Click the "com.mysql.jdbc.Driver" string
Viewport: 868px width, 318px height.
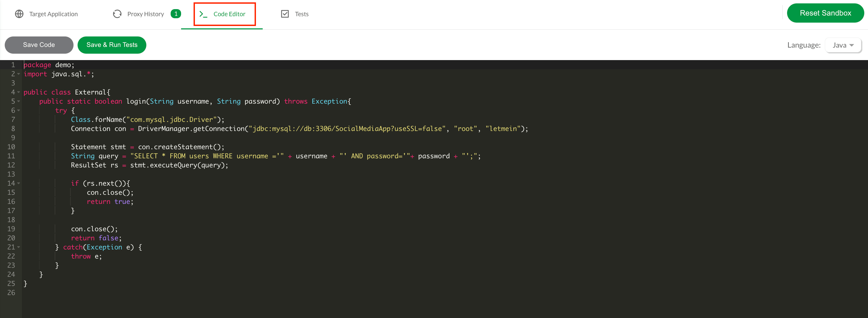pyautogui.click(x=172, y=120)
